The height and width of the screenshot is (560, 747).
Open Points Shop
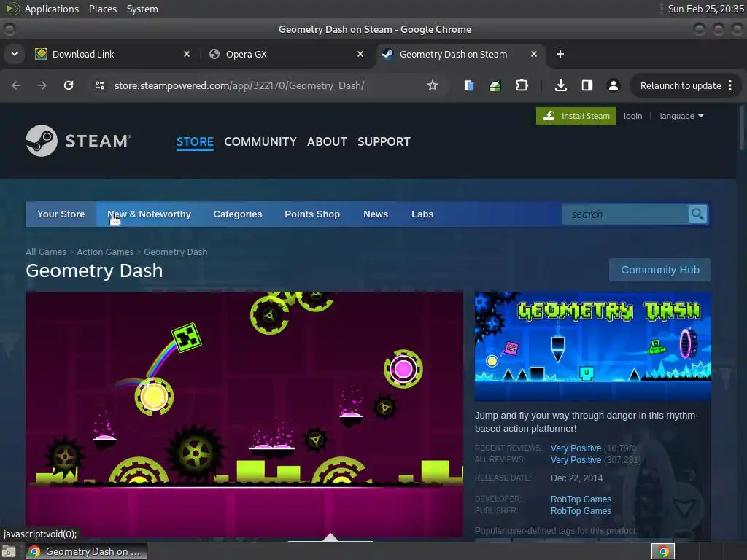312,214
